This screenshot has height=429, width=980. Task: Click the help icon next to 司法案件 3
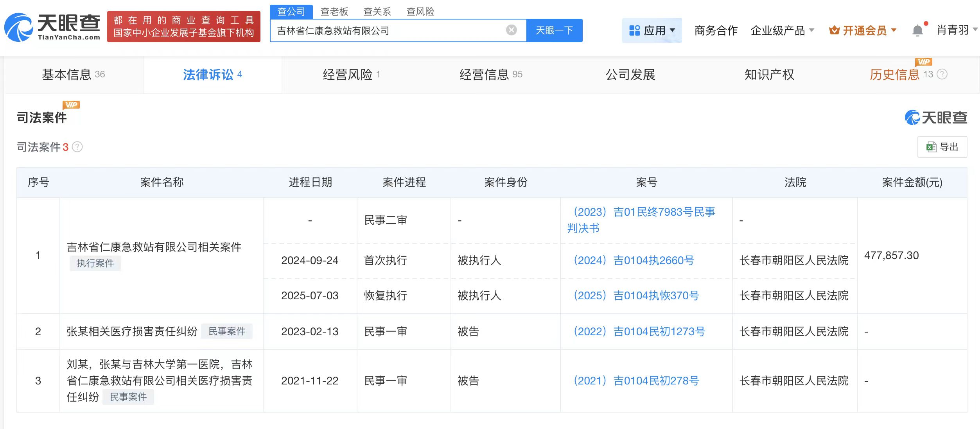pos(77,147)
